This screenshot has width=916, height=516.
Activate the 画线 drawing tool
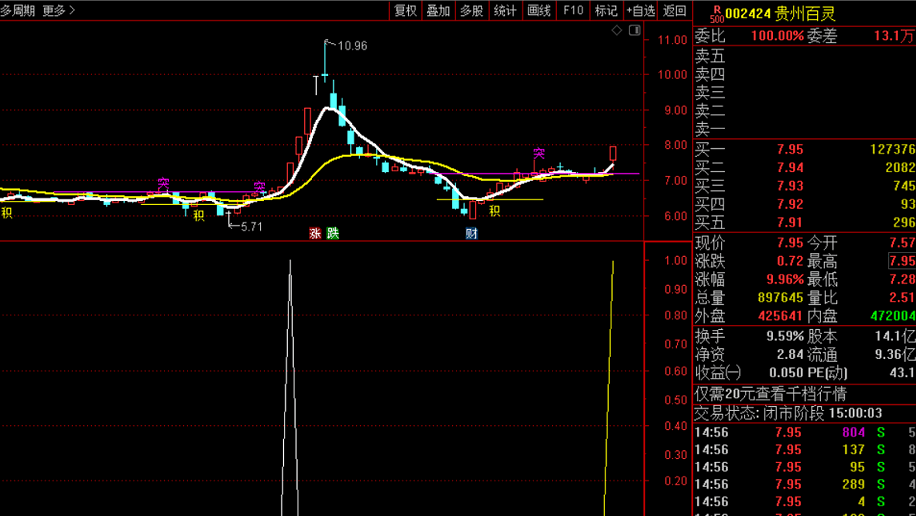pos(539,11)
